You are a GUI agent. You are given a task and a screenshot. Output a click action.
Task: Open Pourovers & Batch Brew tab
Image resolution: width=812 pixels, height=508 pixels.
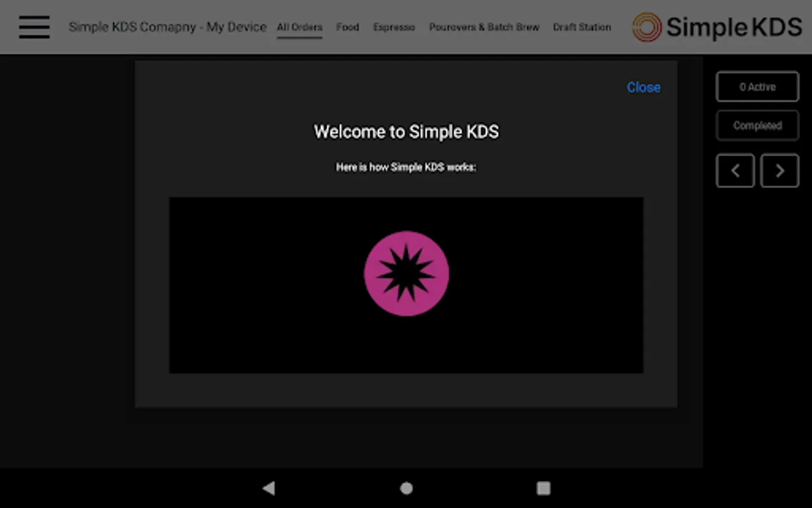(x=484, y=27)
